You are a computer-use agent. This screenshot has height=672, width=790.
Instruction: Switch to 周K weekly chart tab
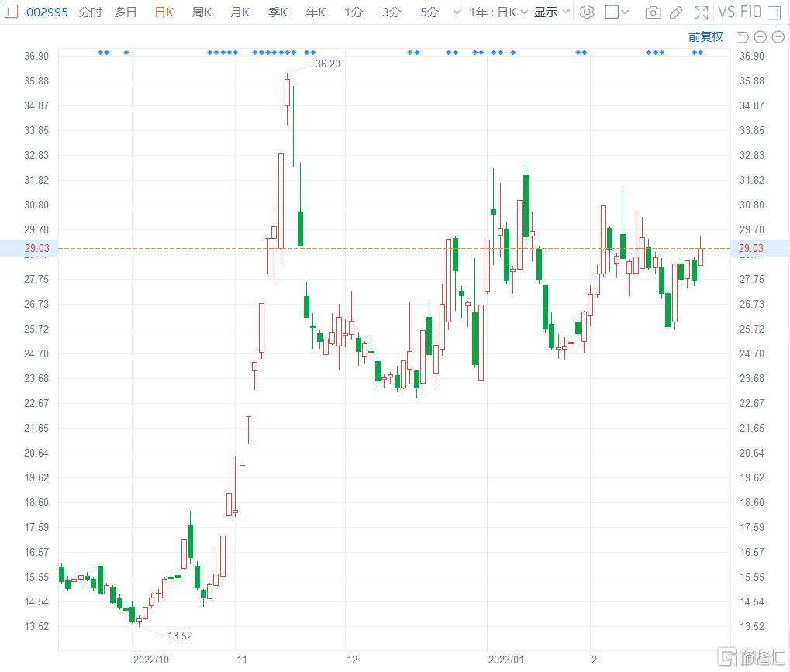tap(202, 12)
